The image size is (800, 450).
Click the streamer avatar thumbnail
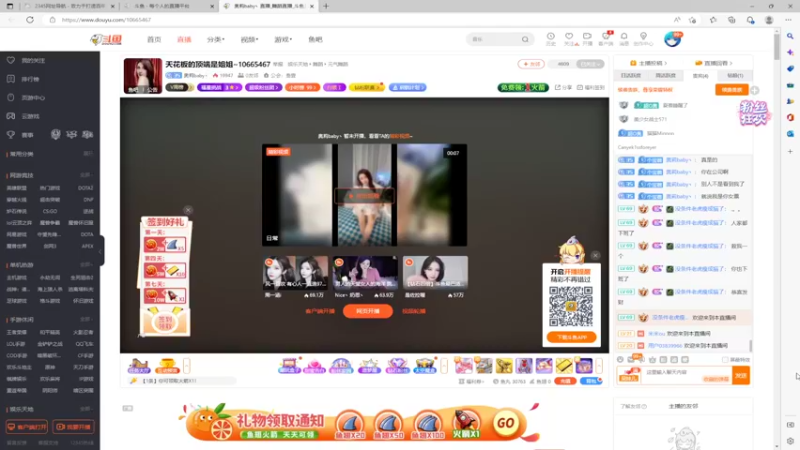[x=143, y=76]
